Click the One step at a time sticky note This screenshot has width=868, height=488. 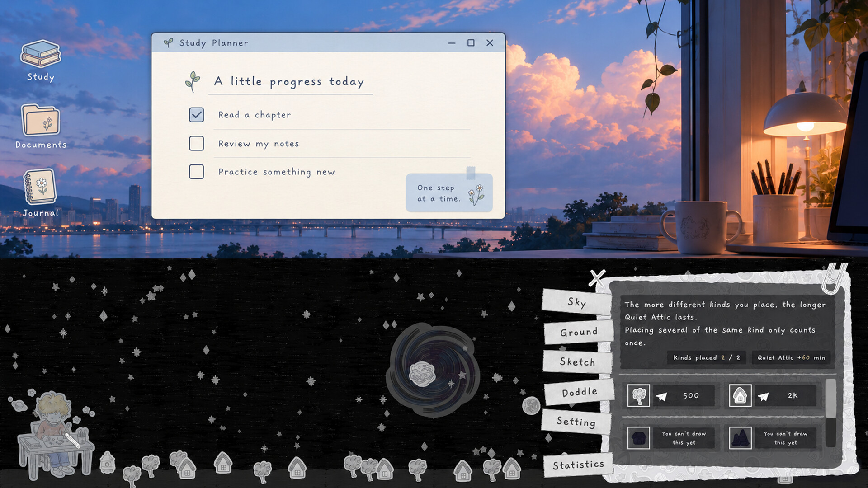[x=449, y=193]
